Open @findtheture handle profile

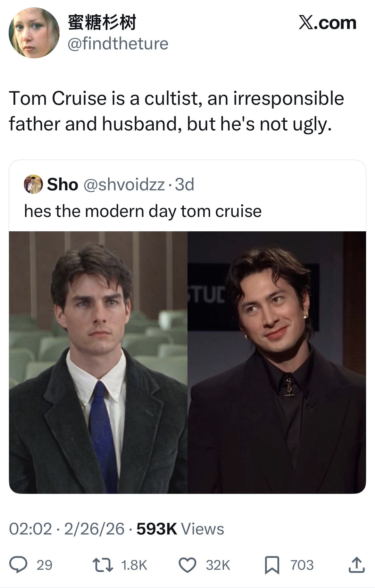click(118, 44)
